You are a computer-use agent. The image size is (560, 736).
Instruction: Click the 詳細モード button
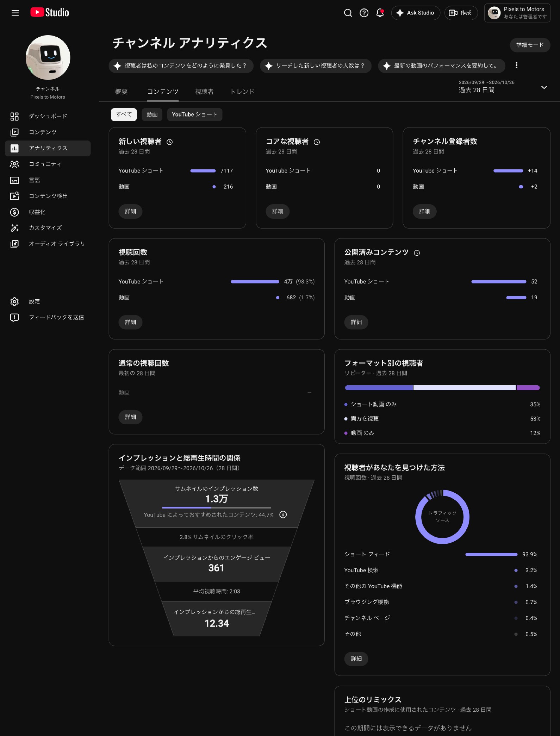tap(530, 45)
